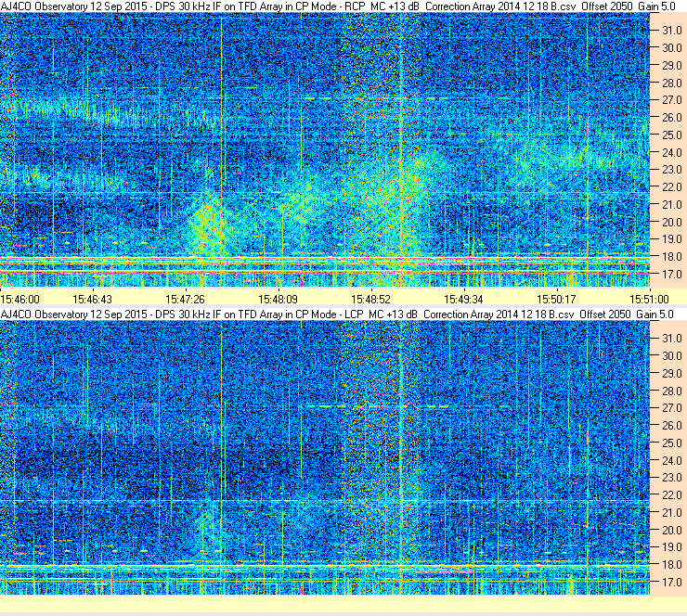Pick the 28.0 frequency label in LCP panel
This screenshot has height=616, width=687.
click(x=672, y=391)
